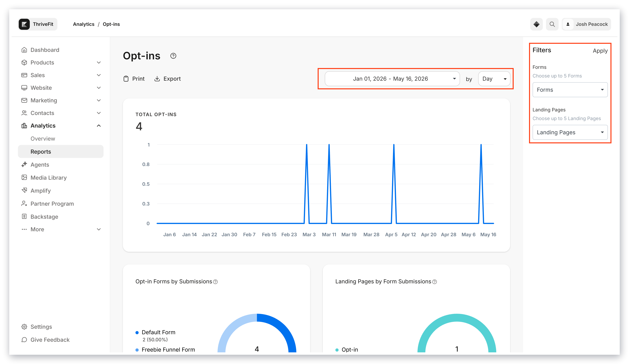Click the Marketing envelope icon
Image resolution: width=629 pixels, height=364 pixels.
(x=24, y=100)
